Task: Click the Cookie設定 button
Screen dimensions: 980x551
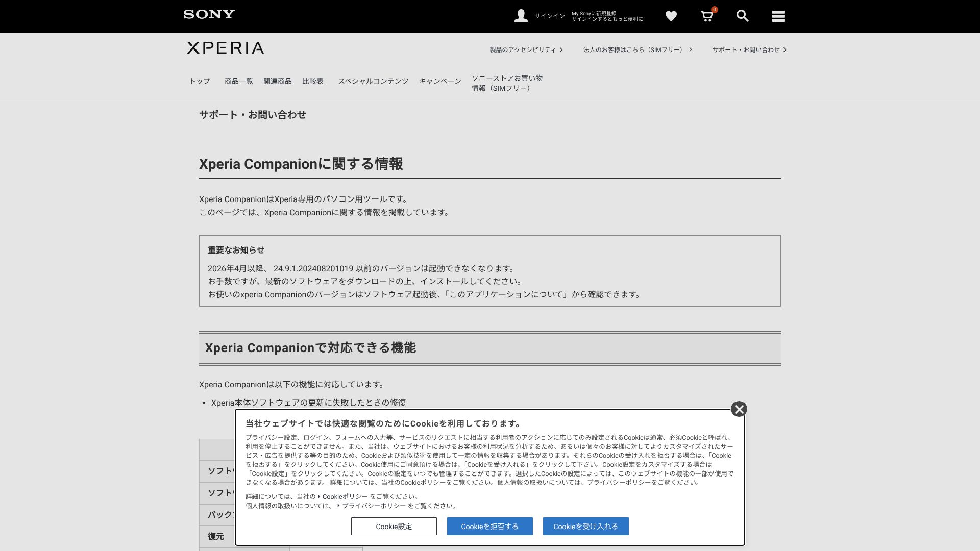Action: pos(394,527)
